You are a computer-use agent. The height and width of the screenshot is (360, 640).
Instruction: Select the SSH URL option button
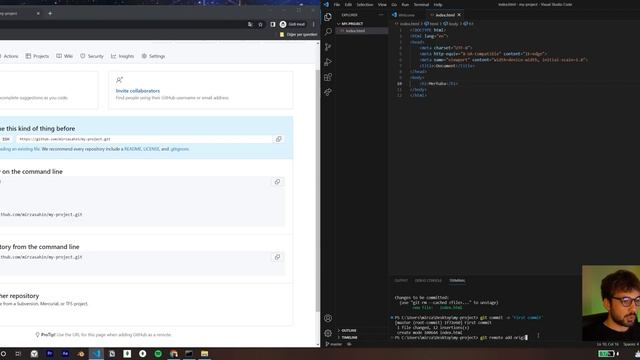[x=6, y=139]
